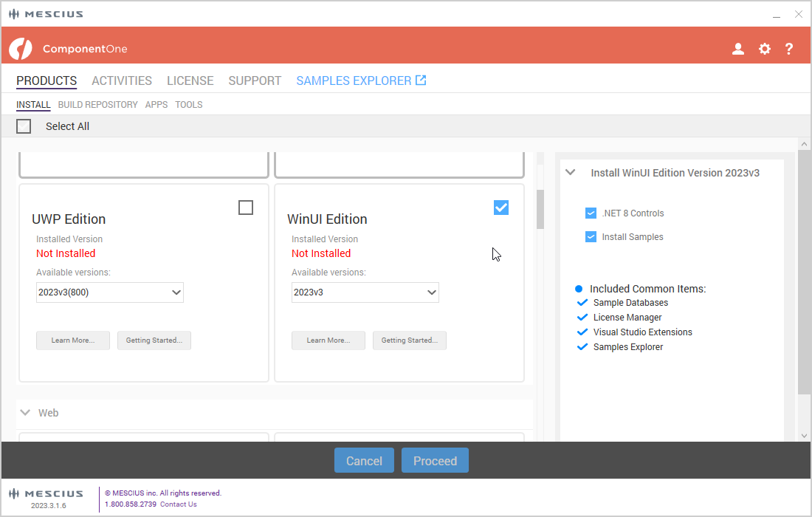The width and height of the screenshot is (812, 517).
Task: Switch to the LICENSE tab
Action: [190, 81]
